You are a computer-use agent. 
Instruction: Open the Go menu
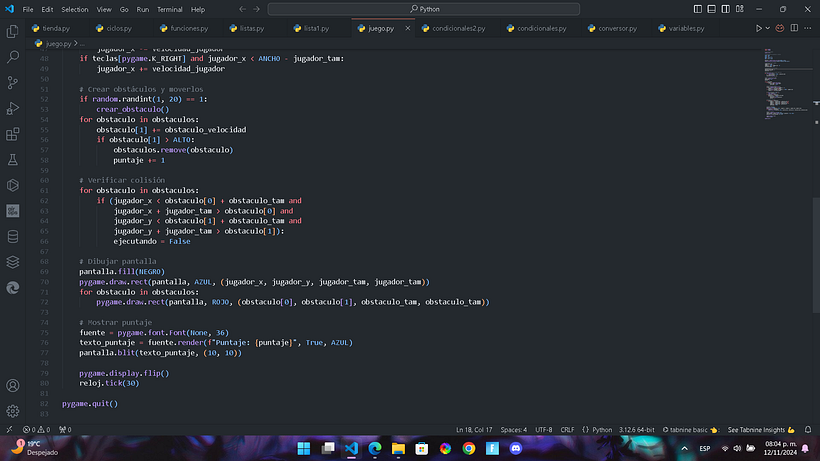[x=124, y=9]
